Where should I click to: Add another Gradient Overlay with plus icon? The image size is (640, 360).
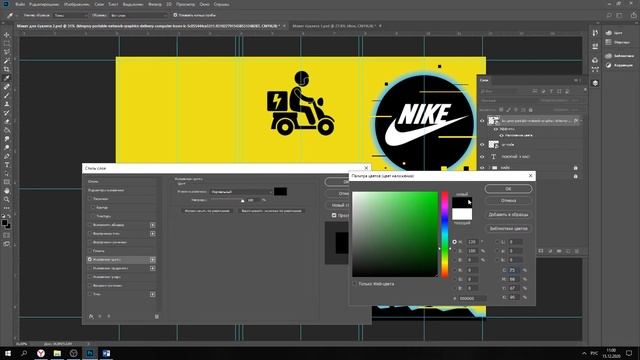(153, 268)
